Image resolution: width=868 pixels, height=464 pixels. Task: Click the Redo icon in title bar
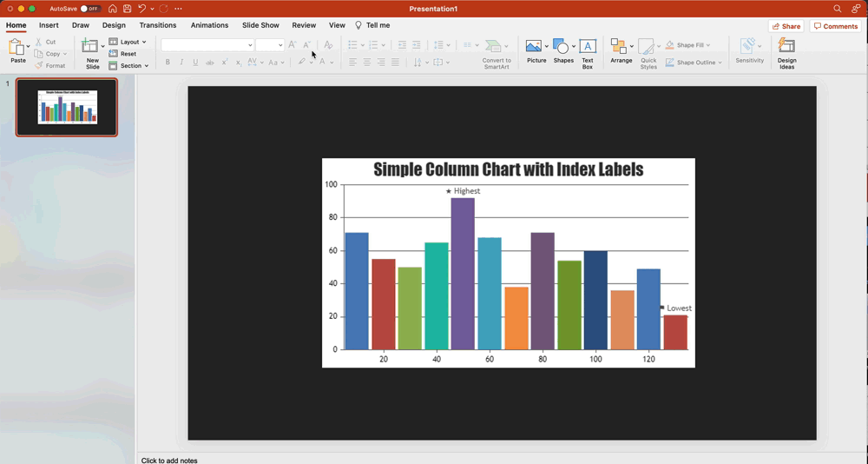point(163,9)
